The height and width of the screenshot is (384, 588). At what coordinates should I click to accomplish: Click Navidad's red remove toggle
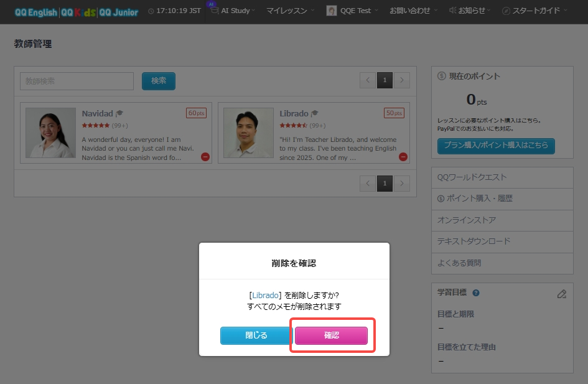pos(205,157)
